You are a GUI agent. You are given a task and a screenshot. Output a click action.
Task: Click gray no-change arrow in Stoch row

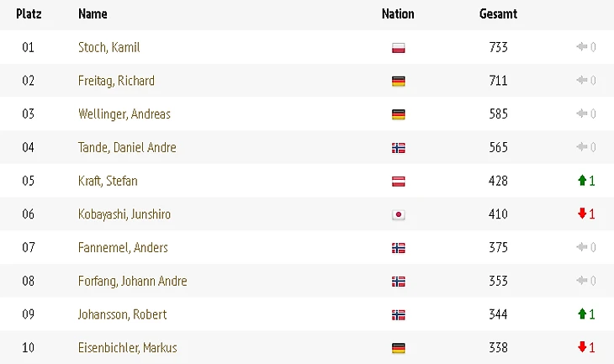[x=581, y=47]
